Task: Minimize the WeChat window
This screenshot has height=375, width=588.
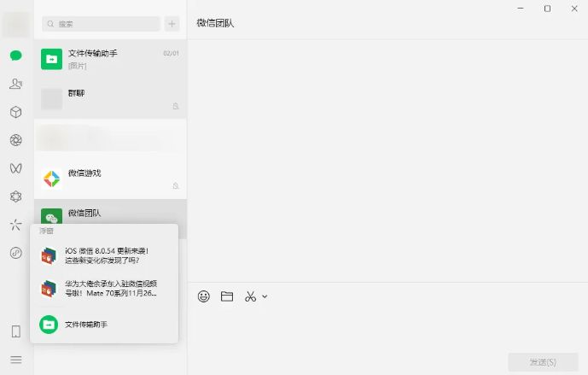Action: point(521,9)
